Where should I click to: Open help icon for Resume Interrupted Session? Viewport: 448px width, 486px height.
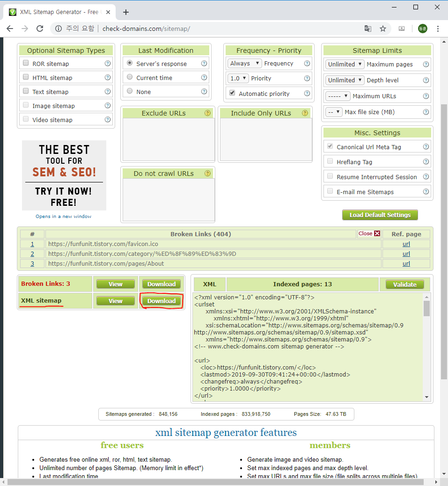pos(426,176)
